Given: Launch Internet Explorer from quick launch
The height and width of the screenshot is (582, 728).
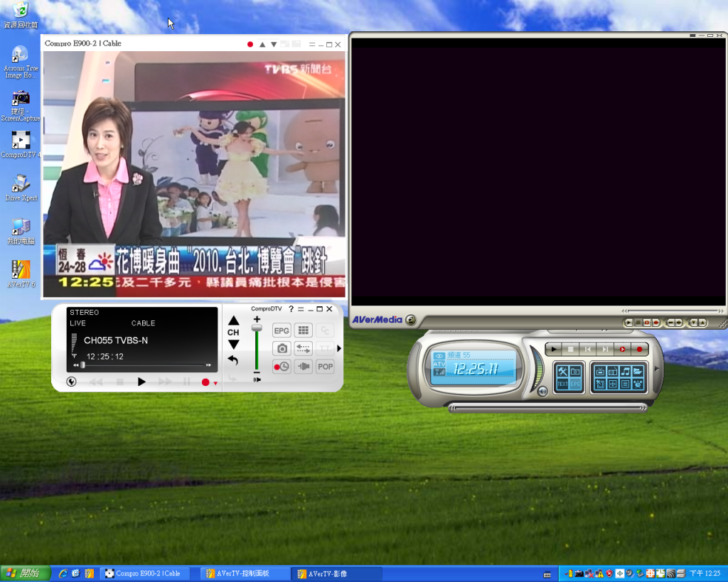Looking at the screenshot, I should pos(63,573).
